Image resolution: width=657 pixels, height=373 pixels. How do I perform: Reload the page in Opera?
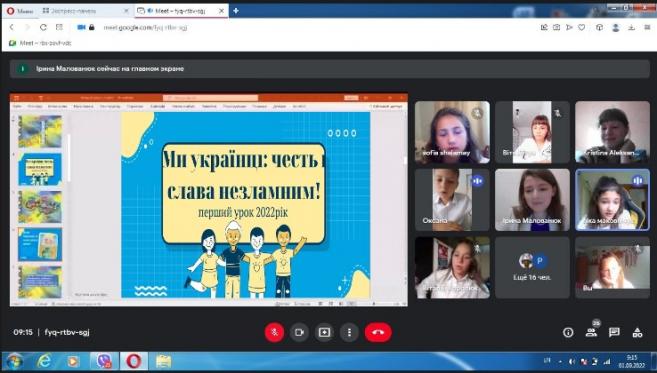pyautogui.click(x=43, y=27)
